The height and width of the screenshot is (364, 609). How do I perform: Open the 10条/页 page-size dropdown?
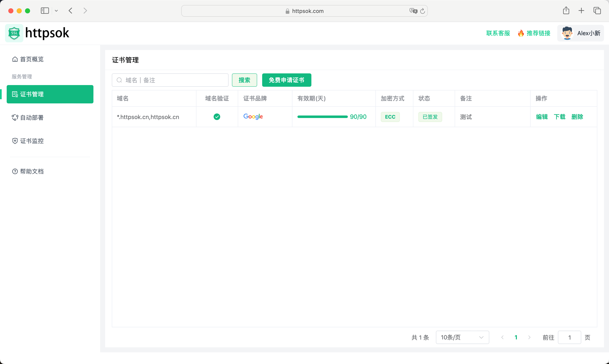(x=462, y=337)
